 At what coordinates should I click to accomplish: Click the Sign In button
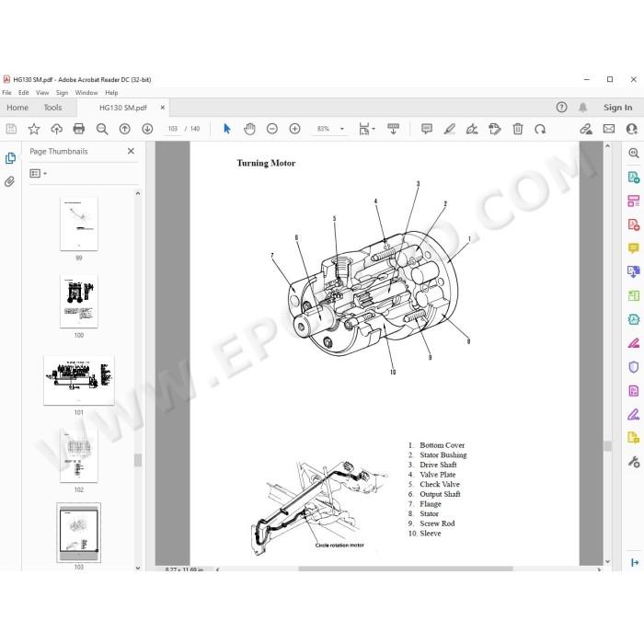617,108
